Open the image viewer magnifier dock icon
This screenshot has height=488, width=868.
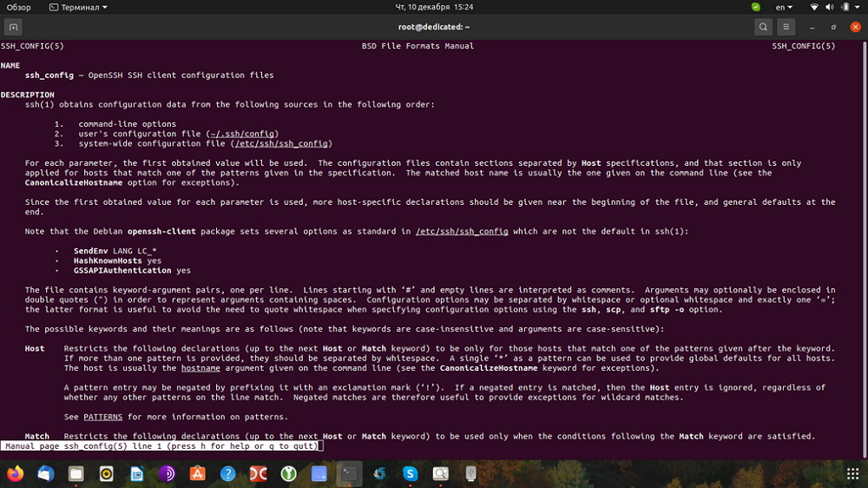441,473
